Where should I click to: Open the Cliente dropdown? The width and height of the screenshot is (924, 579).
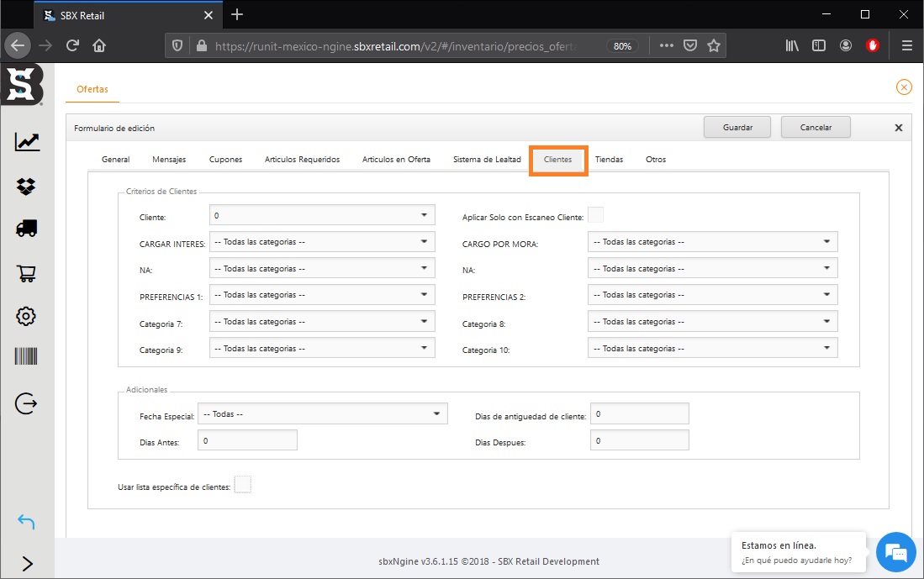(x=322, y=215)
